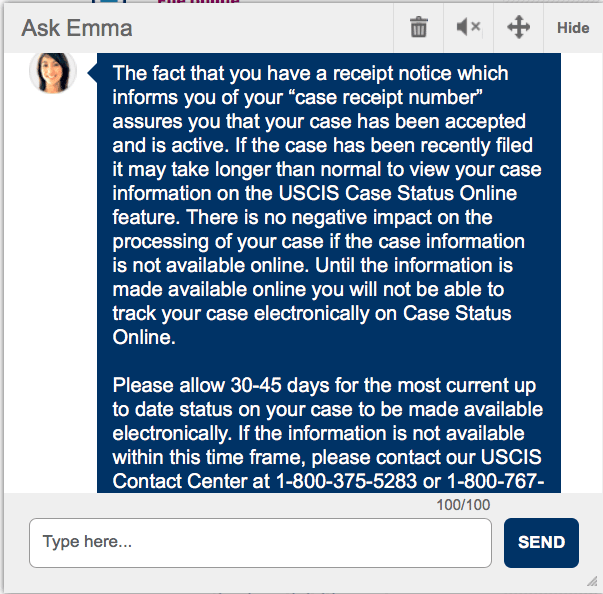Viewport: 603px width, 594px height.
Task: Toggle Emma's sound with the muted speaker icon
Action: click(x=468, y=27)
